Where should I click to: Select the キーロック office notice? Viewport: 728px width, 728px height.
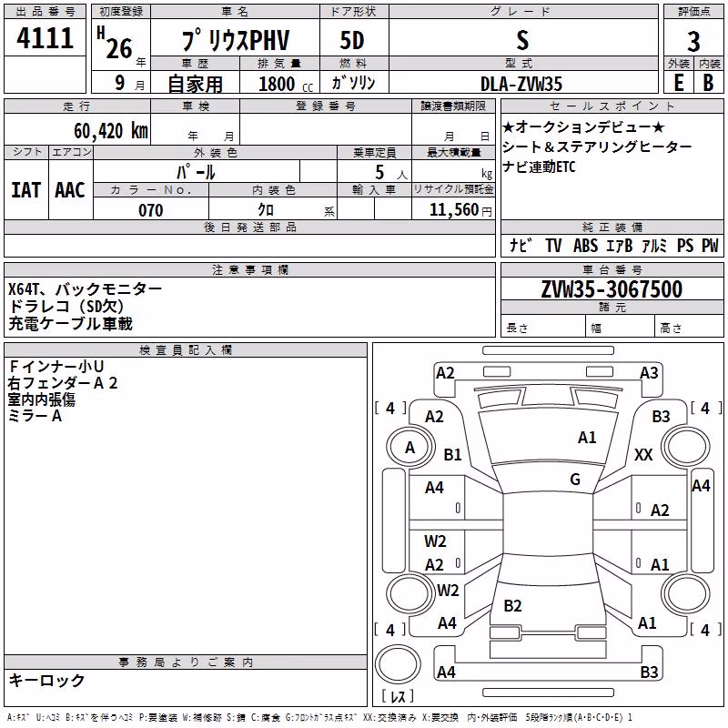(46, 680)
